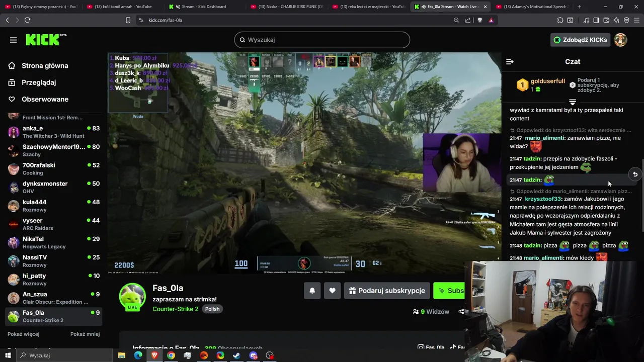Click mario_alimenti username in chat
Viewport: 644px width, 362px height.
[x=544, y=138]
